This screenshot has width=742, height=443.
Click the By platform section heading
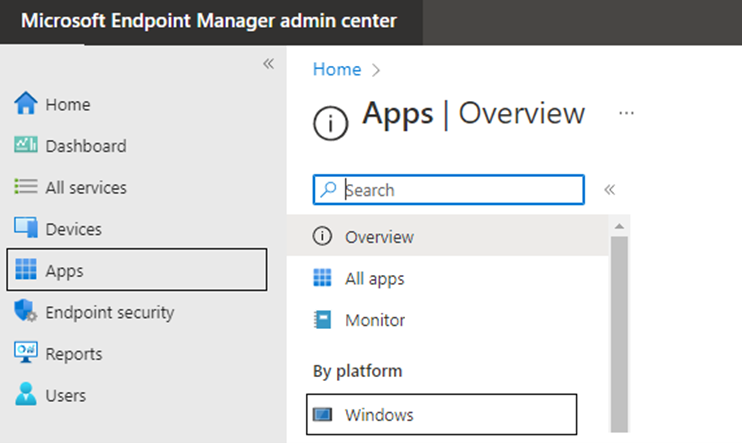coord(357,371)
